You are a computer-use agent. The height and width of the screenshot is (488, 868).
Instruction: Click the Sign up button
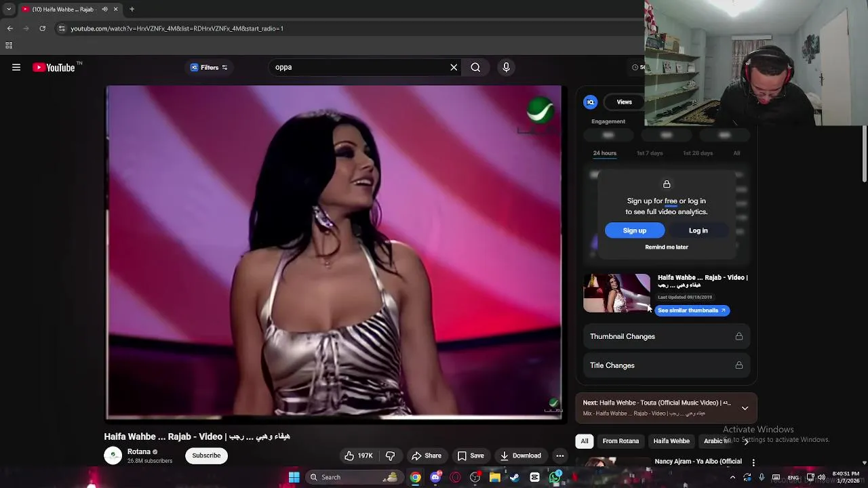635,230
